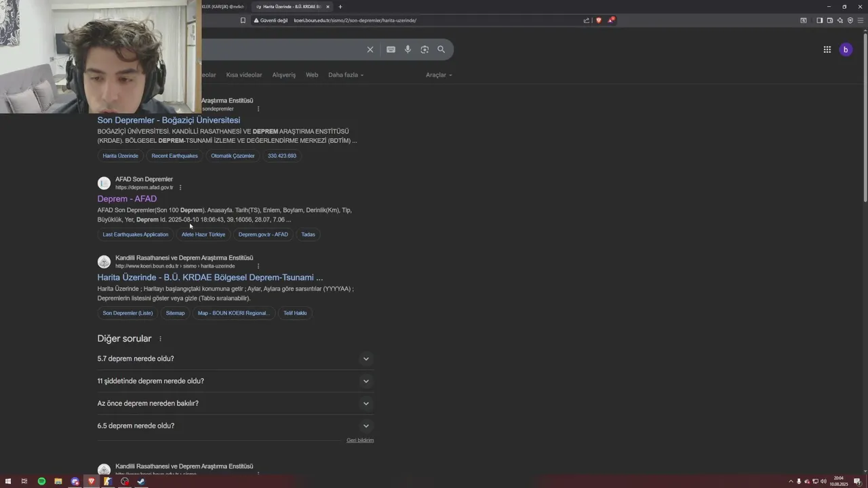Close the Harita Üzerinde browser tab

tap(328, 7)
